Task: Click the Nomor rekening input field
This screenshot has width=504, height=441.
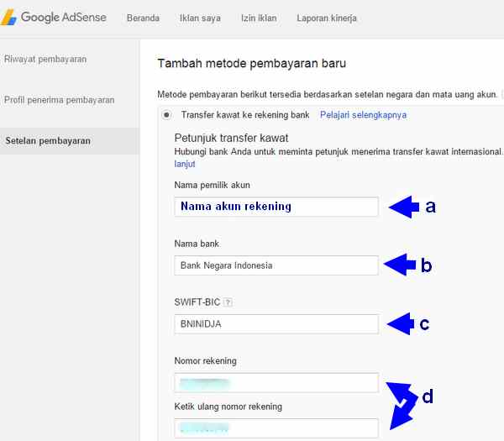Action: [x=276, y=383]
